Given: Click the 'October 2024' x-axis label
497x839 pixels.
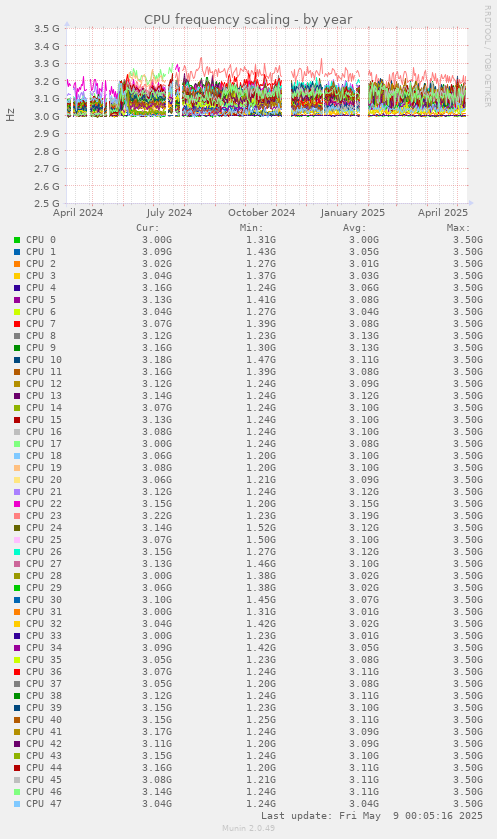Looking at the screenshot, I should 262,212.
